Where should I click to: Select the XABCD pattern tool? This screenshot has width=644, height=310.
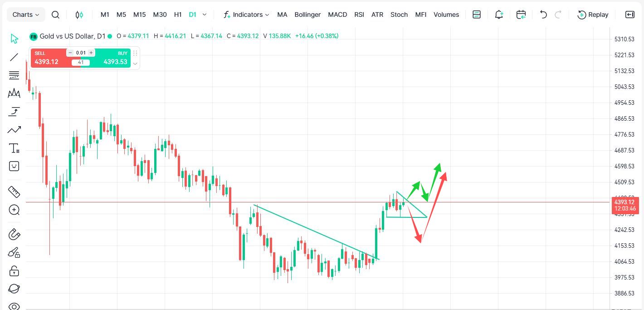[x=14, y=93]
